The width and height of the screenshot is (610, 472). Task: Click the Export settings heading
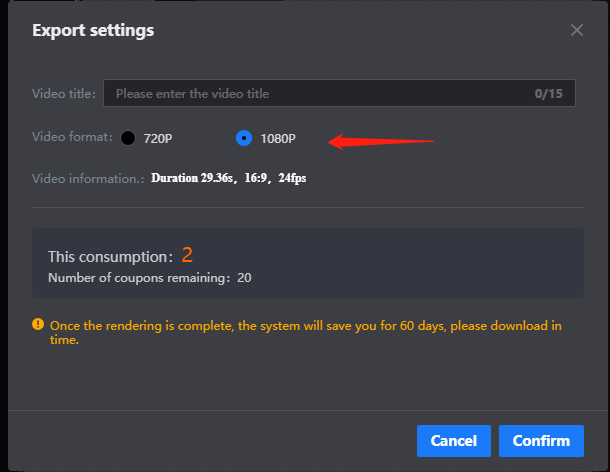(93, 30)
